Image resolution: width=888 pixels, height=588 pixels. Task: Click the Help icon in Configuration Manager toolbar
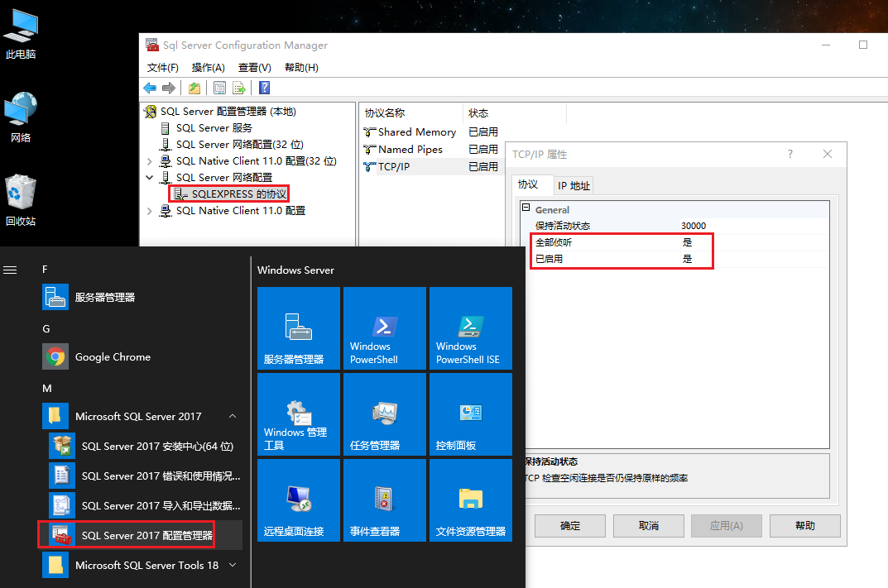[x=263, y=88]
